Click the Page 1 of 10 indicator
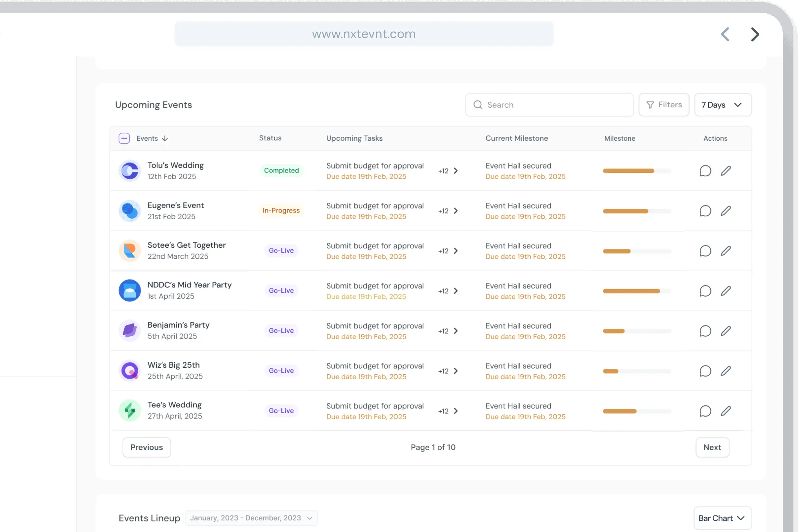Viewport: 798px width, 532px height. tap(433, 447)
